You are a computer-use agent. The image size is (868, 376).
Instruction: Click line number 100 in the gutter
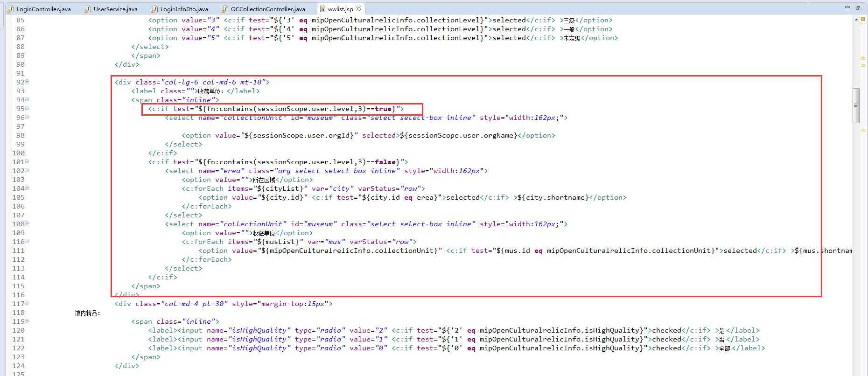point(19,153)
